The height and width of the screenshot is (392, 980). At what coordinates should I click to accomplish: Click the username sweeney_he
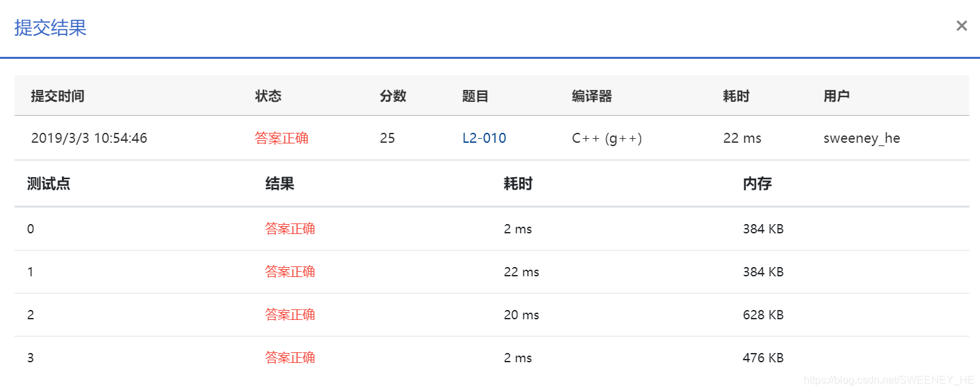[x=862, y=139]
